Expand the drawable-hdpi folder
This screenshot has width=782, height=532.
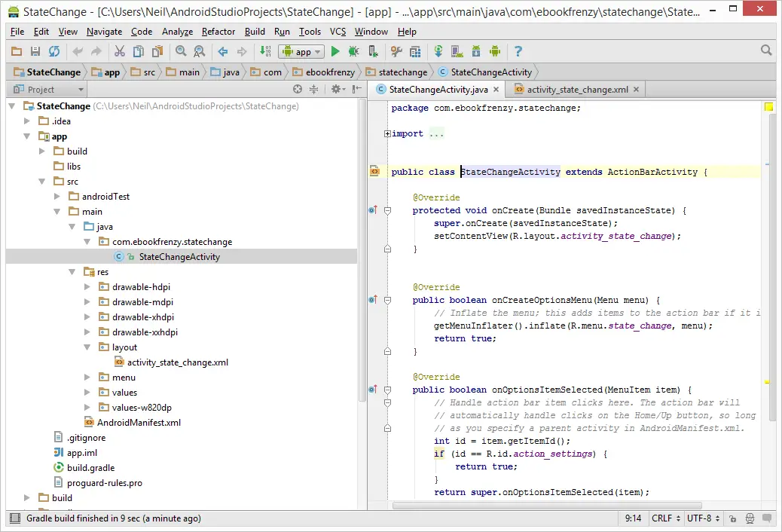87,287
